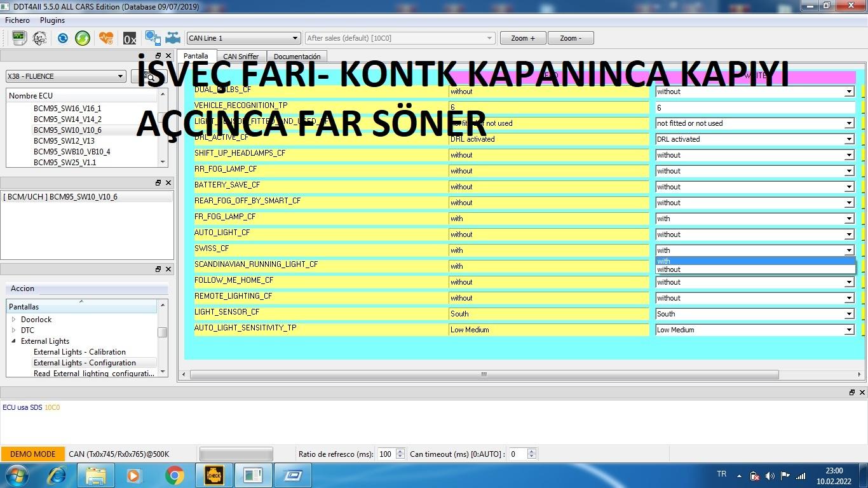Open the Fichero menu
This screenshot has height=488, width=868.
(17, 20)
